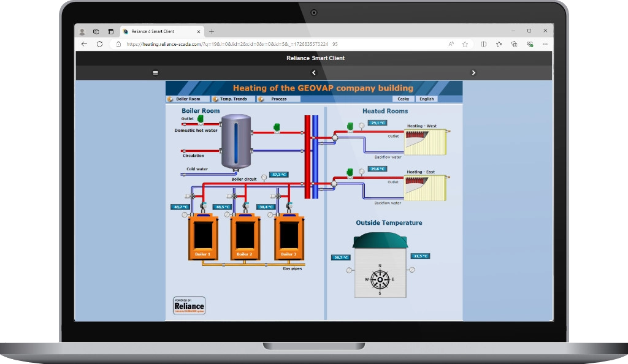Click the west outside temperature 28,3 °C display
The height and width of the screenshot is (364, 628).
pyautogui.click(x=341, y=257)
